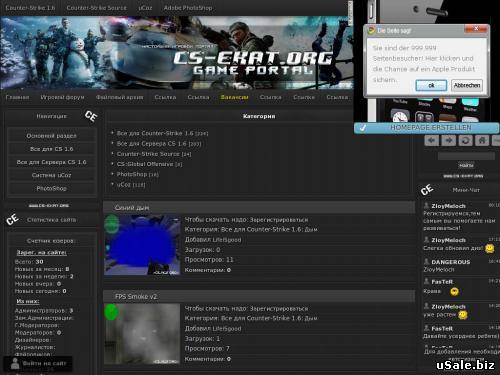Open Игровой форум tab

(62, 97)
